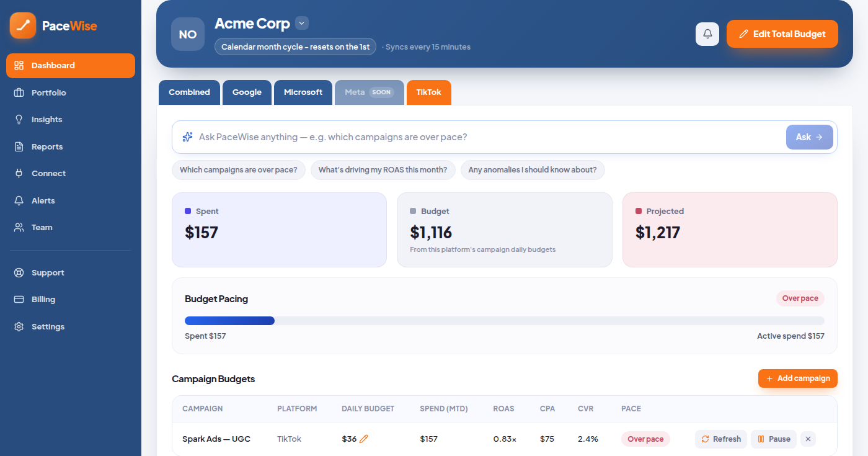The image size is (868, 456).
Task: Remove Spark Ads — UGC campaign with X
Action: point(808,439)
